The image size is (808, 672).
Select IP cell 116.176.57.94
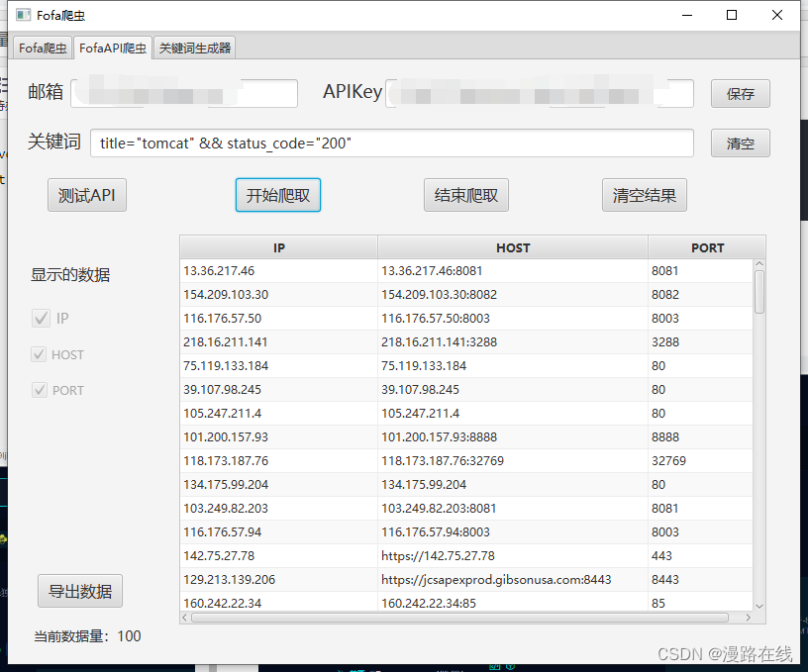[x=279, y=531]
